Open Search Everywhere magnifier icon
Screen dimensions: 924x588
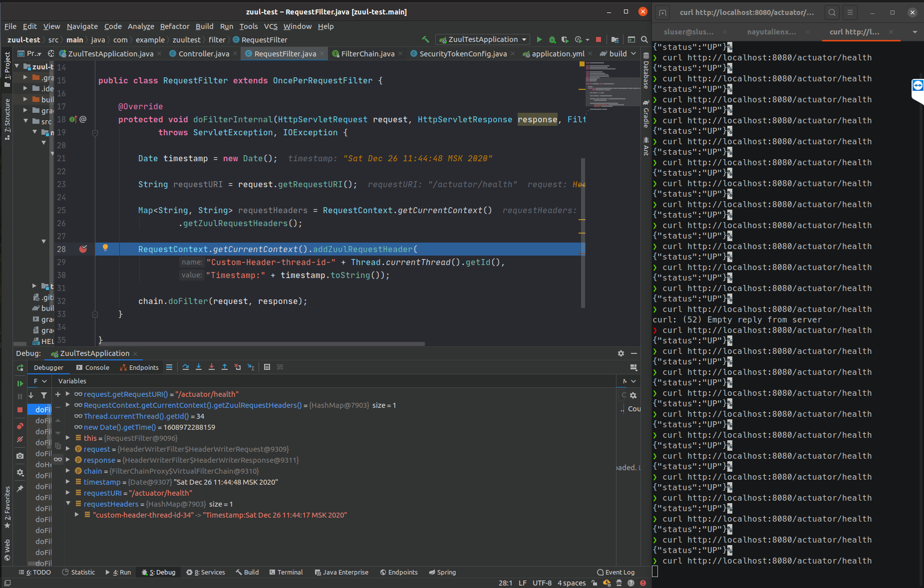click(644, 39)
